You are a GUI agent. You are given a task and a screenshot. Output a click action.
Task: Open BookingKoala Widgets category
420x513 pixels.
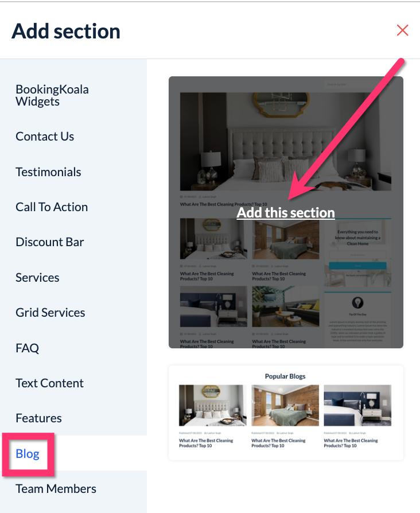click(x=52, y=95)
